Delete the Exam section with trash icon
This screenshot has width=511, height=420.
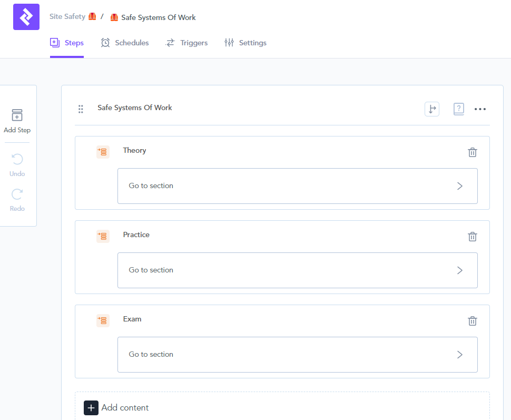pyautogui.click(x=473, y=321)
